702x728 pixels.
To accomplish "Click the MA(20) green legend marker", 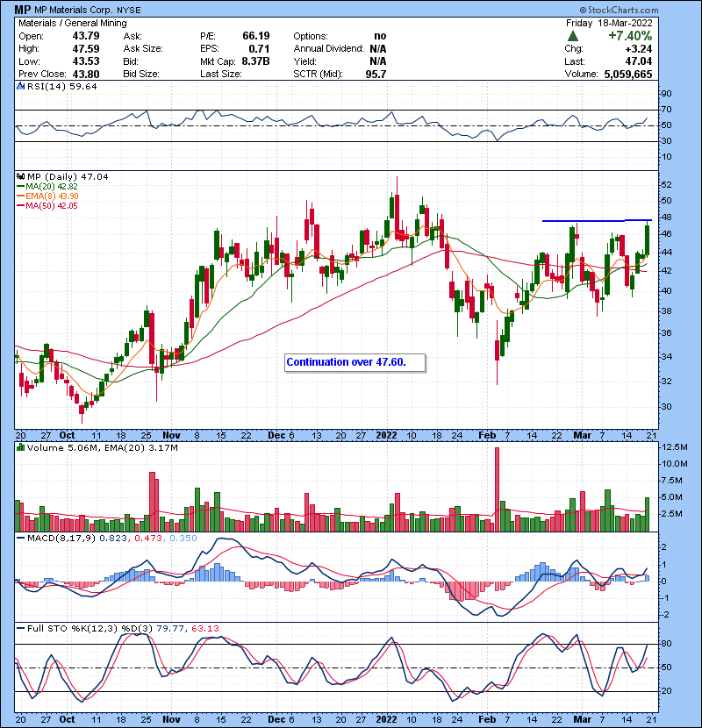I will point(21,187).
